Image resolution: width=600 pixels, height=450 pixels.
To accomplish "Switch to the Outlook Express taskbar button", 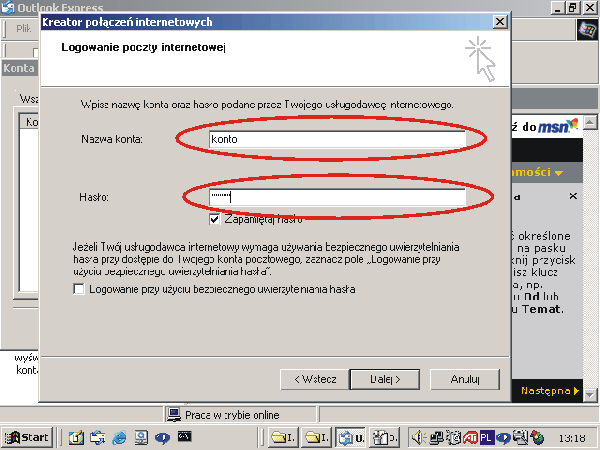I will (349, 437).
